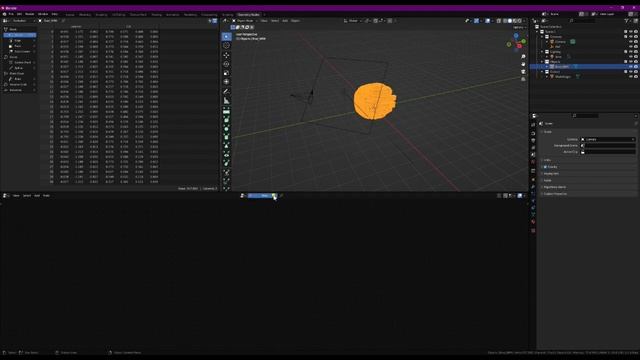Switch to the Scripting workspace tab
Image resolution: width=640 pixels, height=360 pixels.
click(x=227, y=15)
